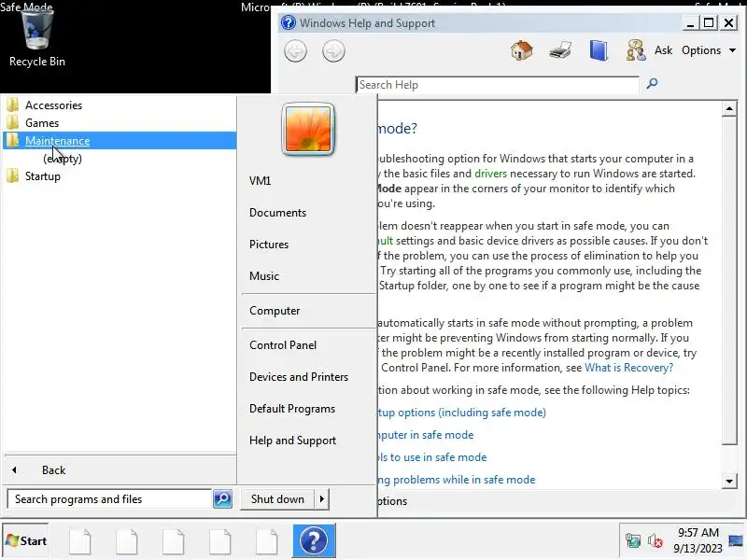This screenshot has height=560, width=747.
Task: Click the Show desktop tray button
Action: tap(736, 541)
